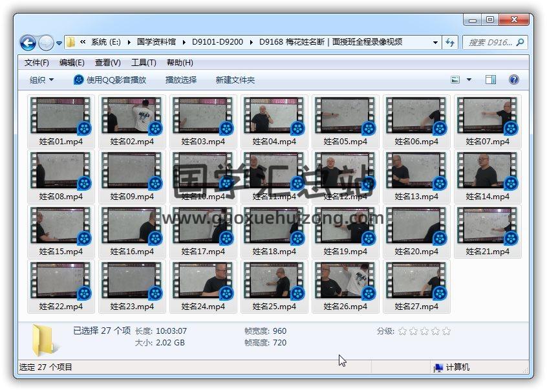Click D9168 梅花姓名断 folder breadcrumb
This screenshot has height=392, width=547.
coord(330,42)
